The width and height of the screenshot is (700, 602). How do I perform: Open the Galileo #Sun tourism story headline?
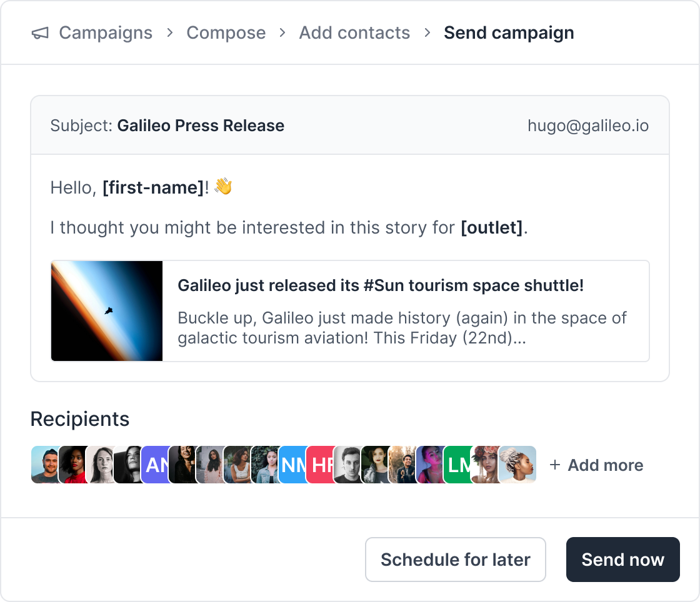[381, 285]
